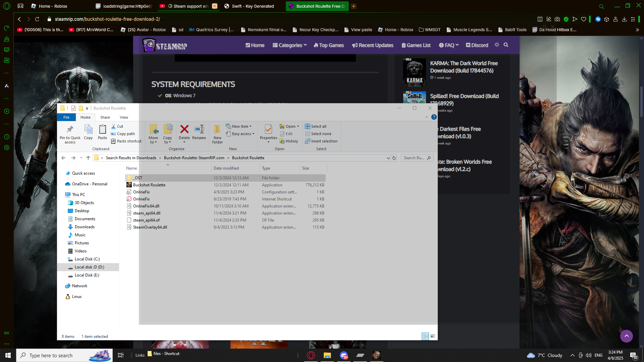Switch to Swift - Key Generated tab
Image resolution: width=644 pixels, height=362 pixels.
pyautogui.click(x=253, y=6)
